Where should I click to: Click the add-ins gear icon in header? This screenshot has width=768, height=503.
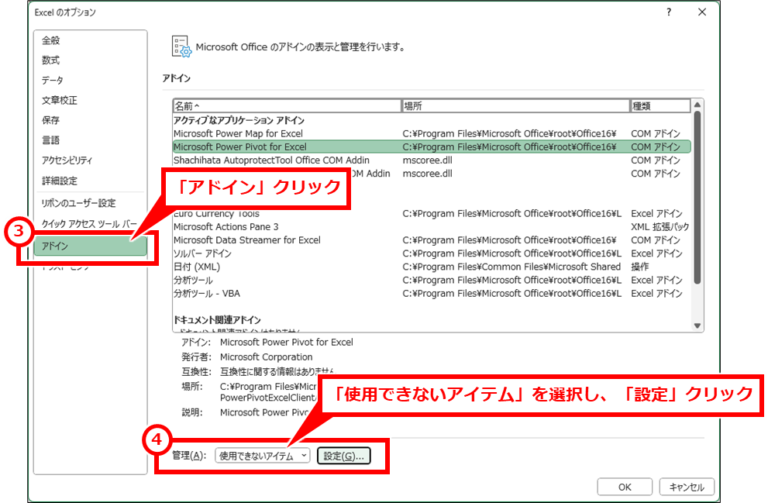[181, 47]
